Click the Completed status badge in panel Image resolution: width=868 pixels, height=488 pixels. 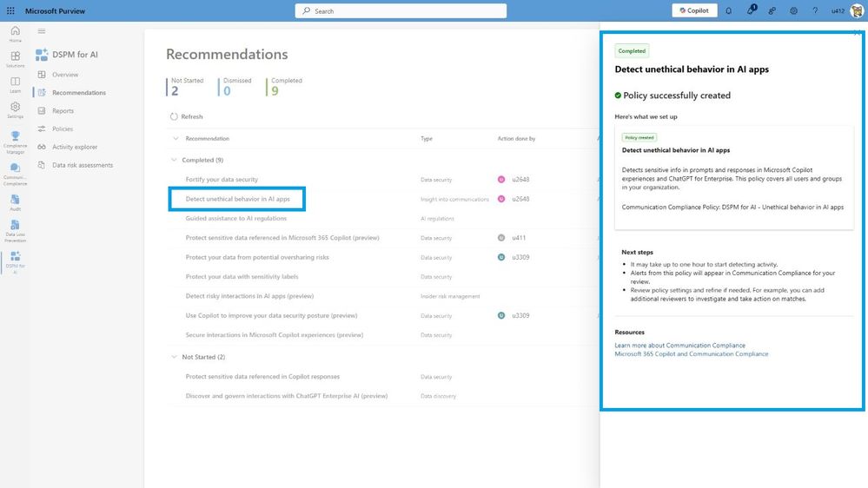[x=632, y=51]
